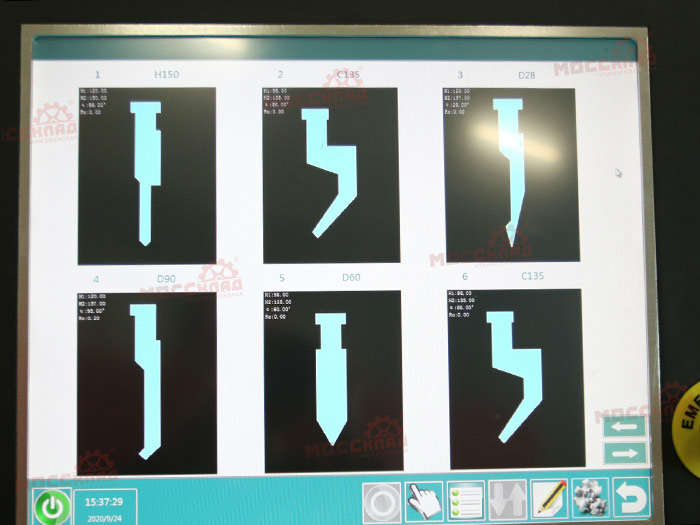
Task: Select punch tool 4 D90 thumbnail
Action: 147,383
